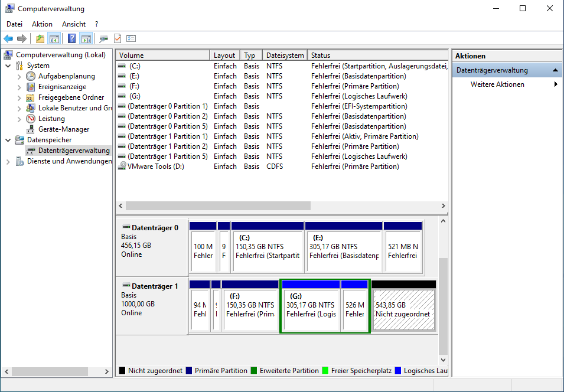Toggle the show/hide console tree button
Image resolution: width=564 pixels, height=392 pixels.
pos(54,39)
